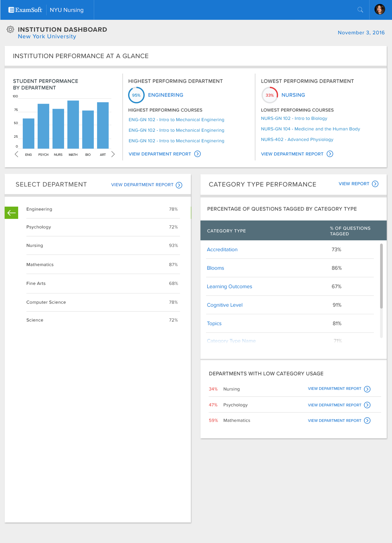Click the 95% Engineering progress ring
The image size is (392, 543).
coord(136,95)
